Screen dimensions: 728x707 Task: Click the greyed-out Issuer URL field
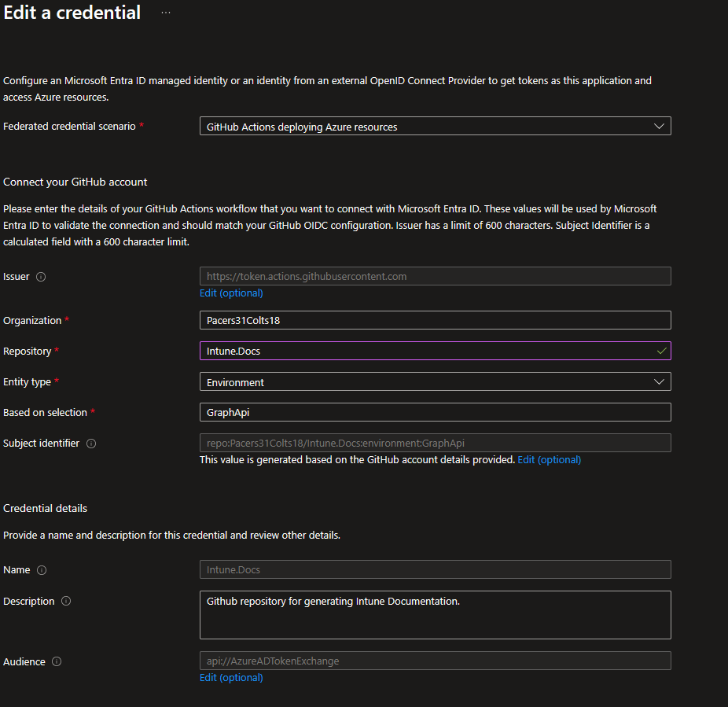[x=435, y=276]
